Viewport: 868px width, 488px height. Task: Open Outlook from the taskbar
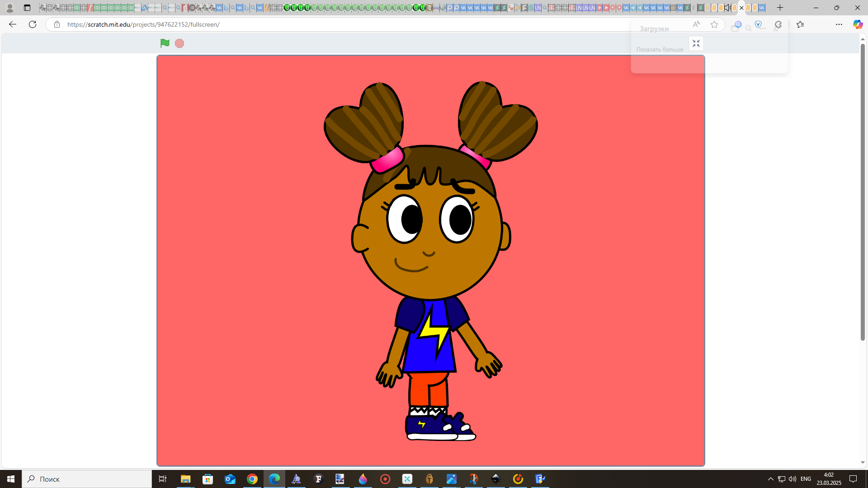click(x=230, y=479)
